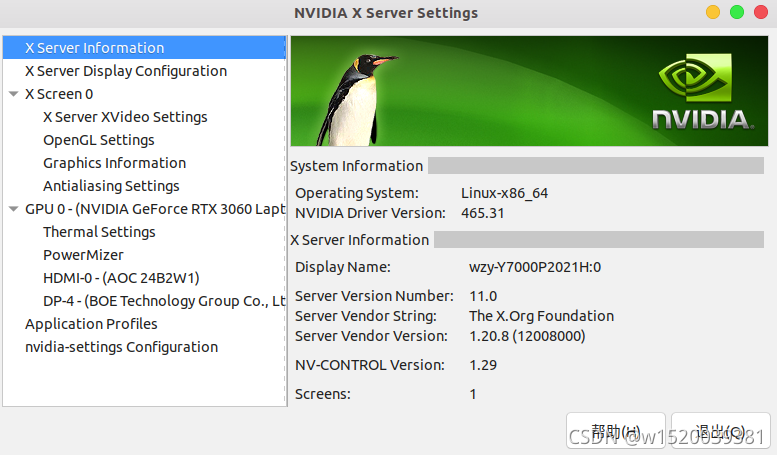Viewport: 777px width, 455px height.
Task: Click the driver version value 465.31
Action: [482, 213]
